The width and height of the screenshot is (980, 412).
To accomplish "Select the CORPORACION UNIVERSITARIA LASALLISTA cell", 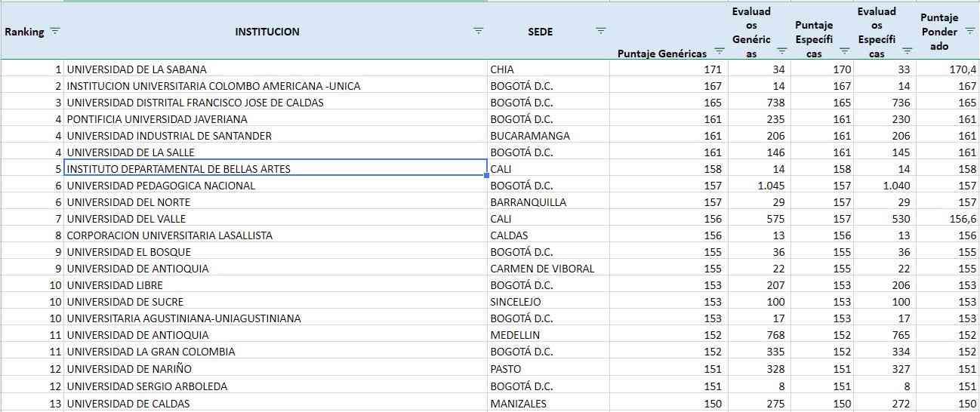I will pyautogui.click(x=169, y=235).
